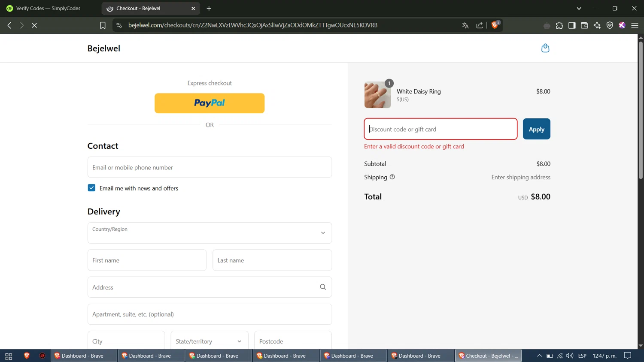
Task: Apply the discount code
Action: [536, 129]
